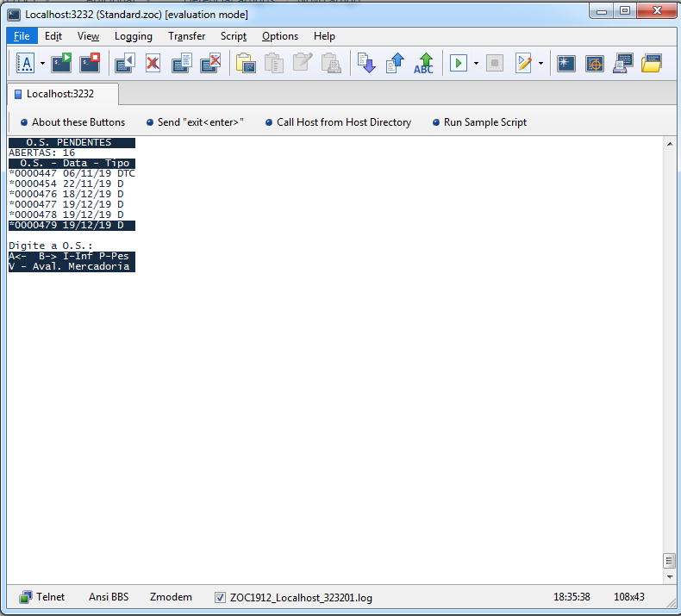
Task: Click disconnect icon with red stop badge
Action: click(90, 64)
